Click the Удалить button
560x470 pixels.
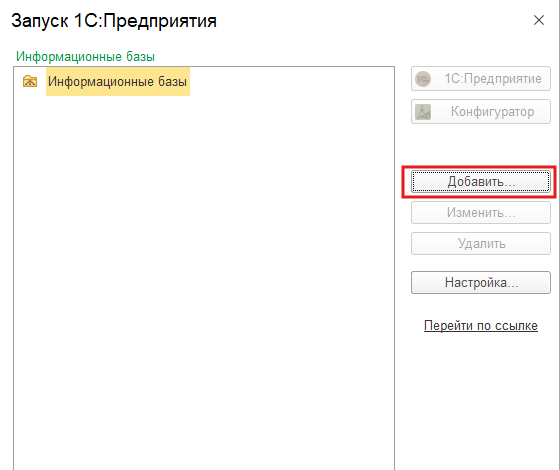click(x=481, y=244)
